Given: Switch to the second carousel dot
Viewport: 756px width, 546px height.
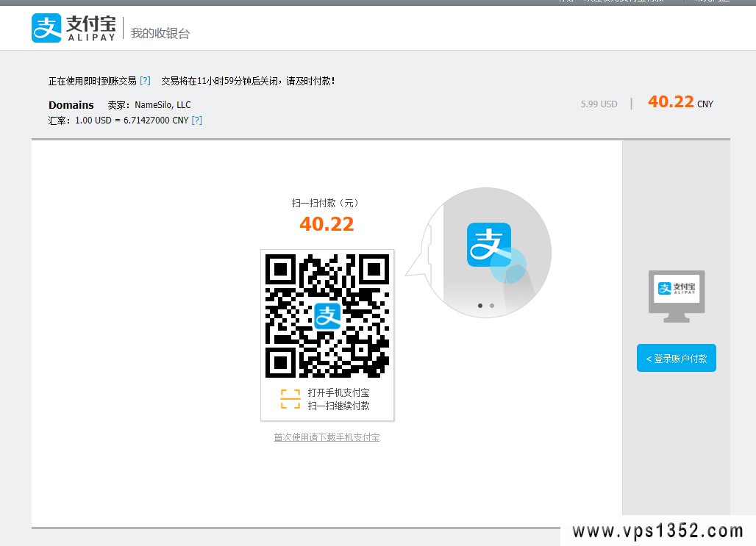Looking at the screenshot, I should pos(492,305).
